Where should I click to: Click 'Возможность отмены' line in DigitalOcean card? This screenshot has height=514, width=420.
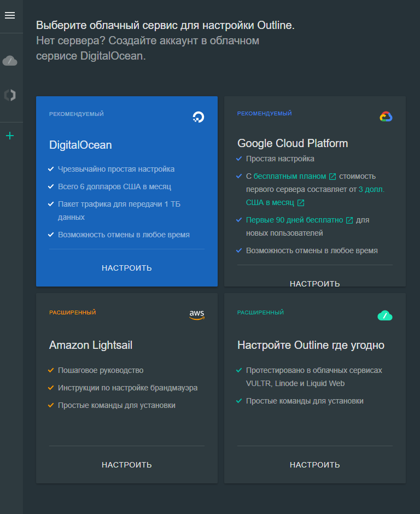[x=124, y=235]
